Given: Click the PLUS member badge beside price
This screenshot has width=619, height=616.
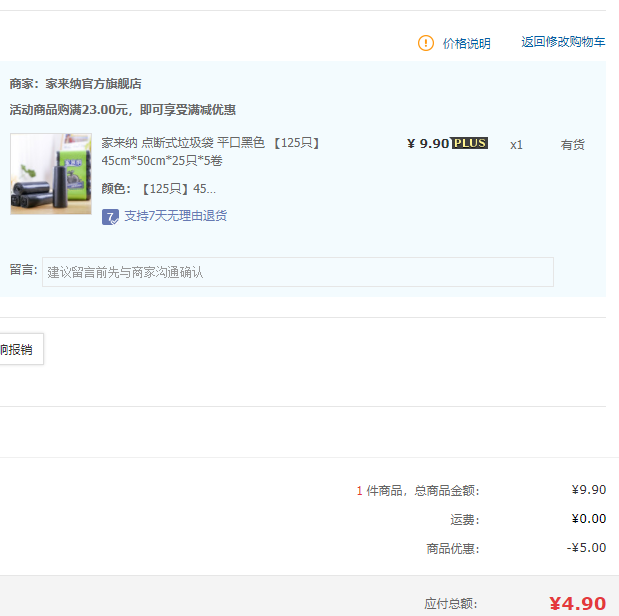Looking at the screenshot, I should pyautogui.click(x=469, y=143).
